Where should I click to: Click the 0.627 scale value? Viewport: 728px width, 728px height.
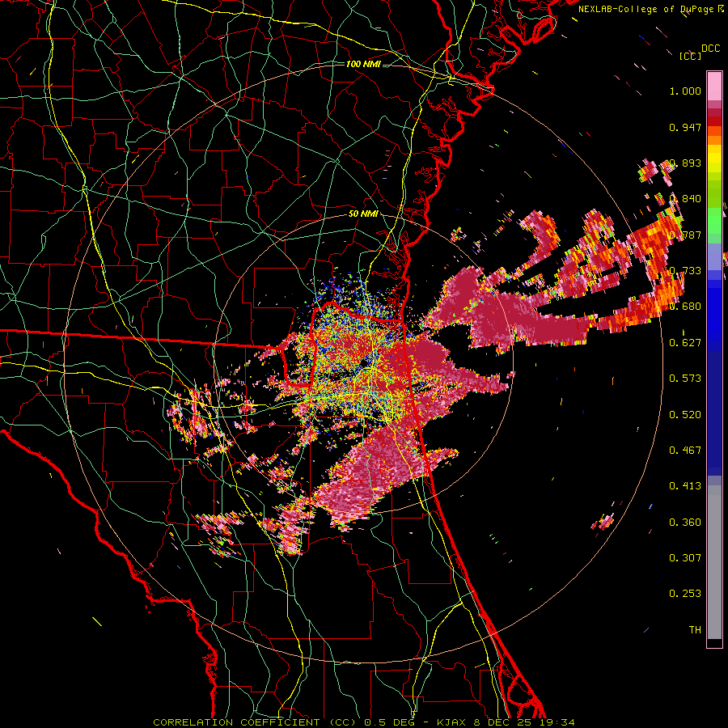pos(685,343)
